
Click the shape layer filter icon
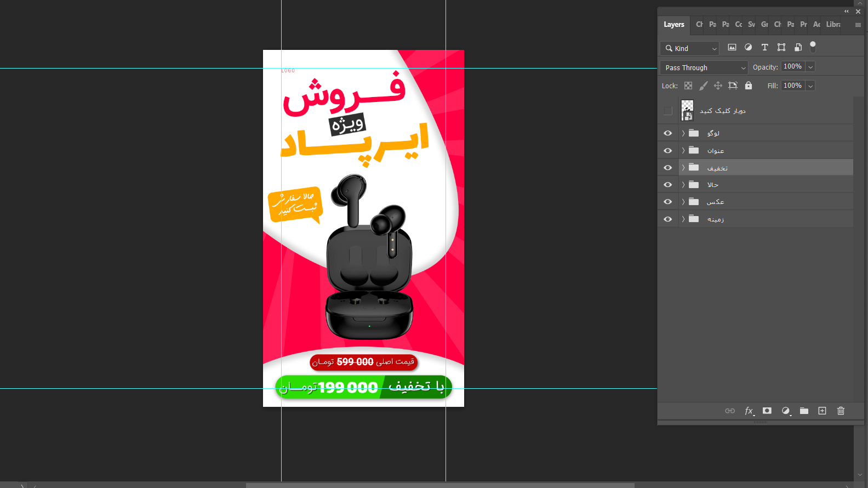point(781,48)
